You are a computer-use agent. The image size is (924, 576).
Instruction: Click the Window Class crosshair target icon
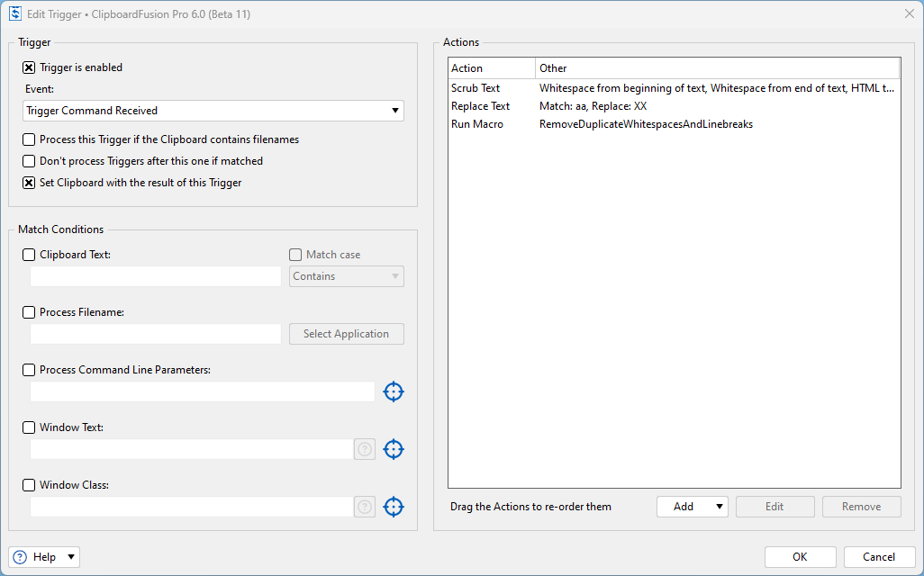[x=394, y=507]
